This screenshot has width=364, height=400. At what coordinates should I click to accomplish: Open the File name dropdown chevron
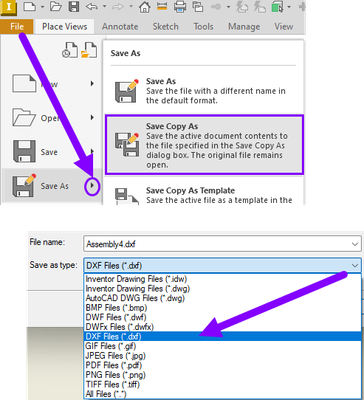[x=355, y=244]
